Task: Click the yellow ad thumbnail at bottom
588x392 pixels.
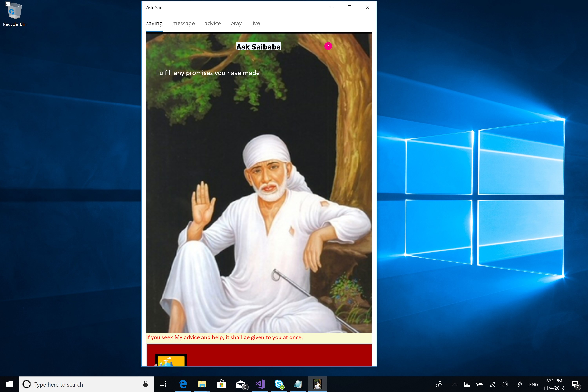Action: point(171,361)
